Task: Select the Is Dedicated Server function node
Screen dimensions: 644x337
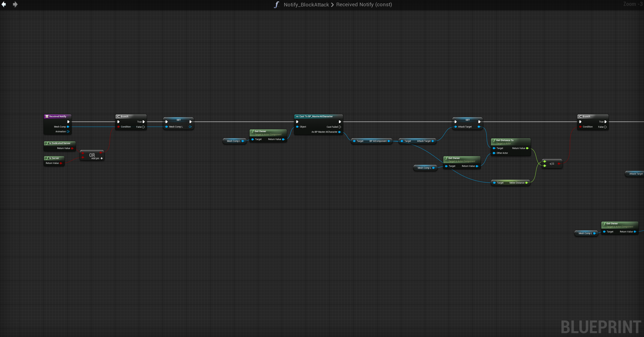Action: [60, 143]
